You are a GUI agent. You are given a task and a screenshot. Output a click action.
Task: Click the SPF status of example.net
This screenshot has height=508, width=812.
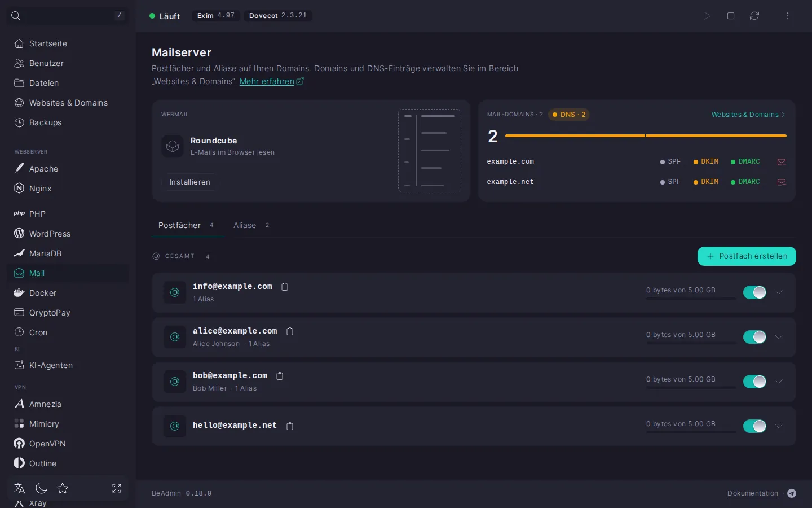point(670,182)
